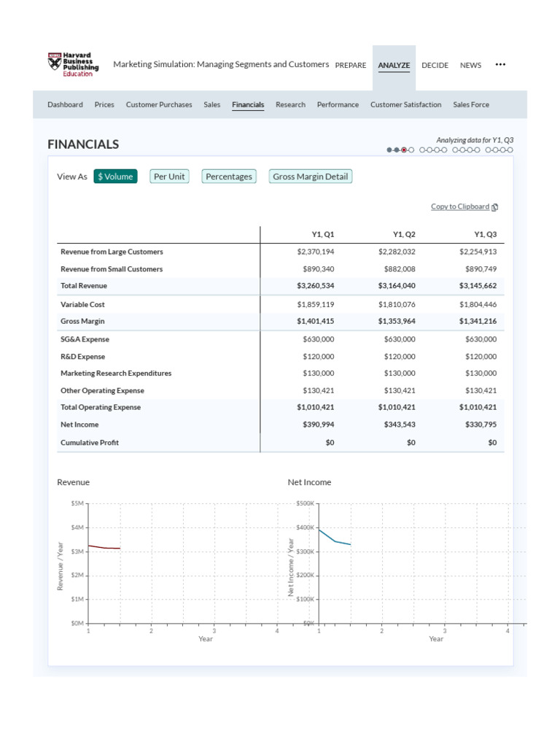Open the NEWS section
560x747 pixels.
(x=470, y=65)
